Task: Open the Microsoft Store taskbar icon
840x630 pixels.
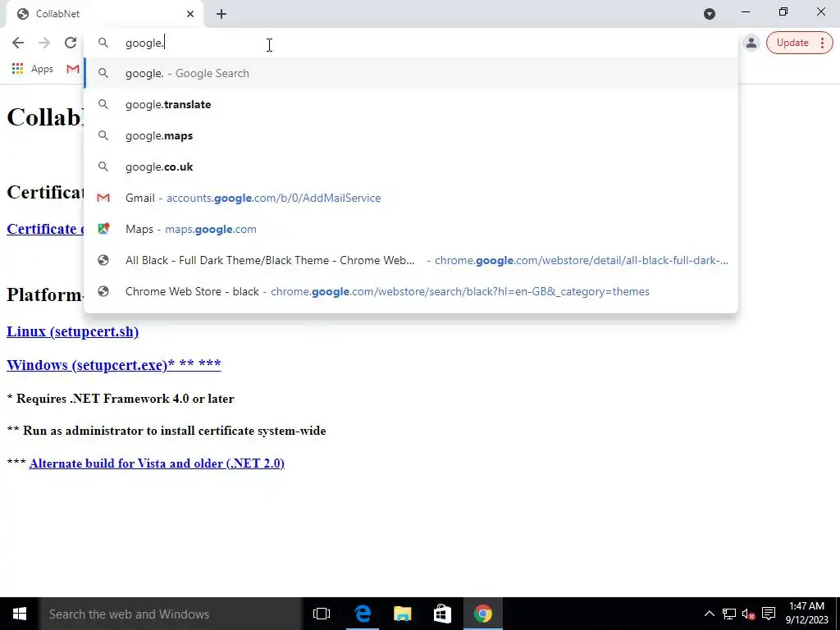Action: [442, 614]
